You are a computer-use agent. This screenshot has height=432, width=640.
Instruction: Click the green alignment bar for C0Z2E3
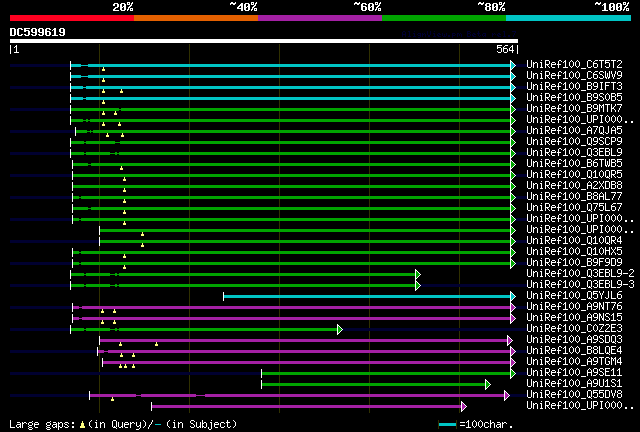point(204,330)
